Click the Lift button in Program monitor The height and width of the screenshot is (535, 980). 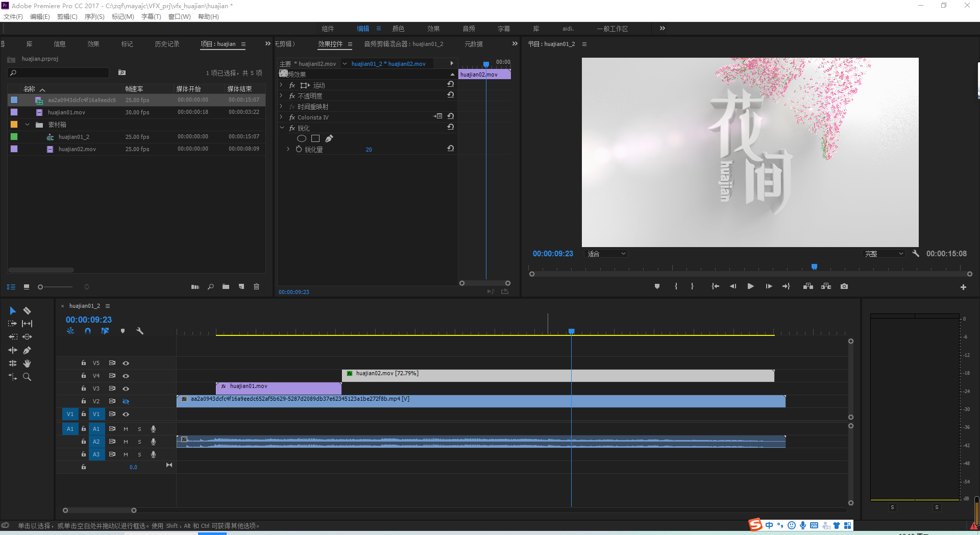(808, 286)
